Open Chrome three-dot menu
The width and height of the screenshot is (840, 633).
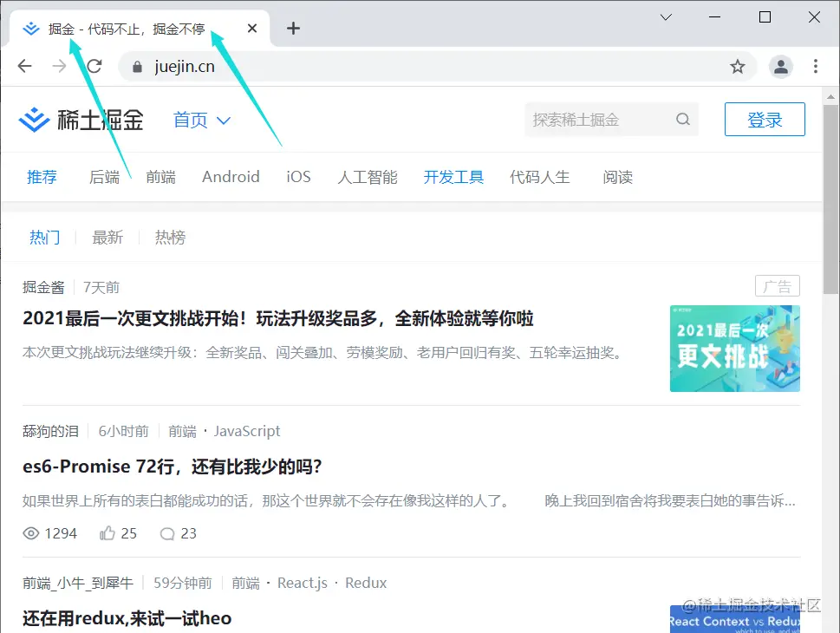pyautogui.click(x=816, y=67)
